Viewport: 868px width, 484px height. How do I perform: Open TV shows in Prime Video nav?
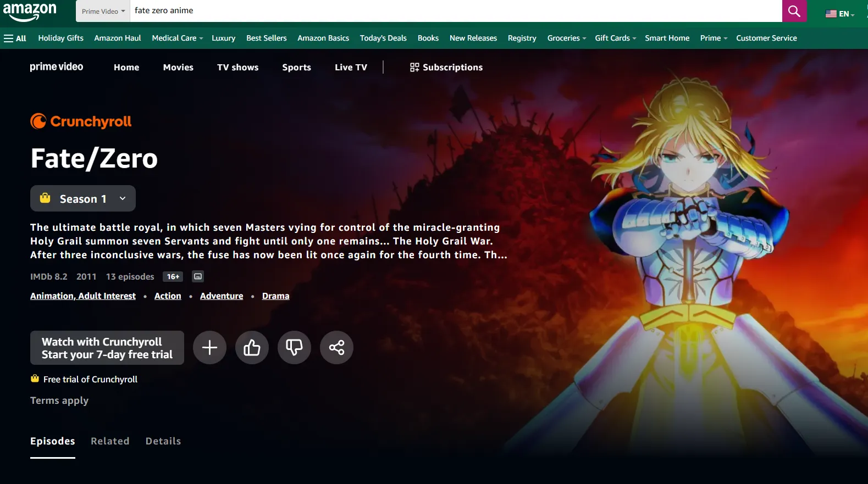pos(237,68)
